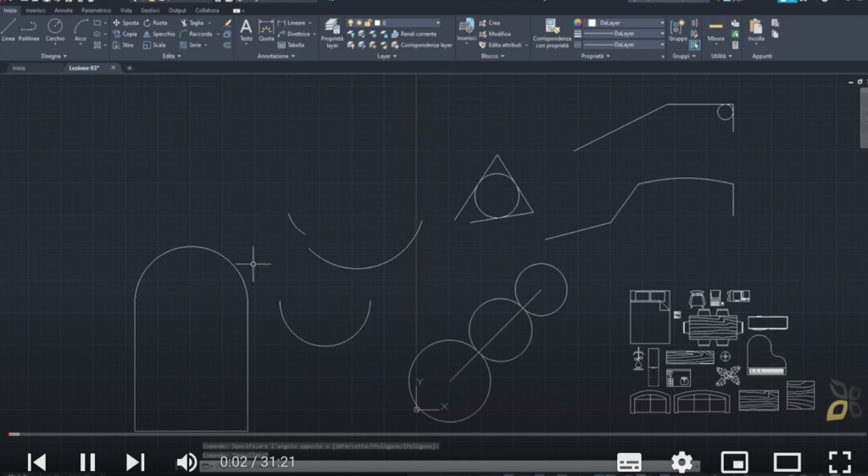Click the Ruota rotate tool
868x476 pixels.
pyautogui.click(x=156, y=23)
